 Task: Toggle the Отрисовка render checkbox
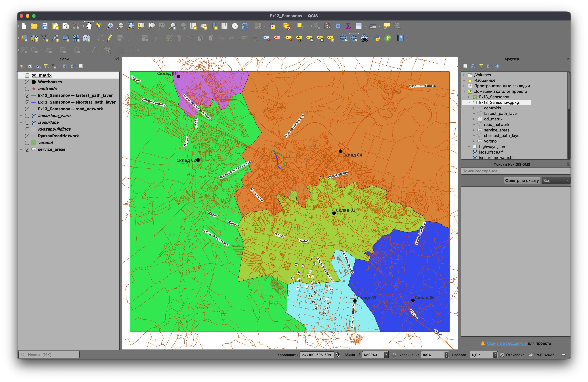[x=502, y=355]
